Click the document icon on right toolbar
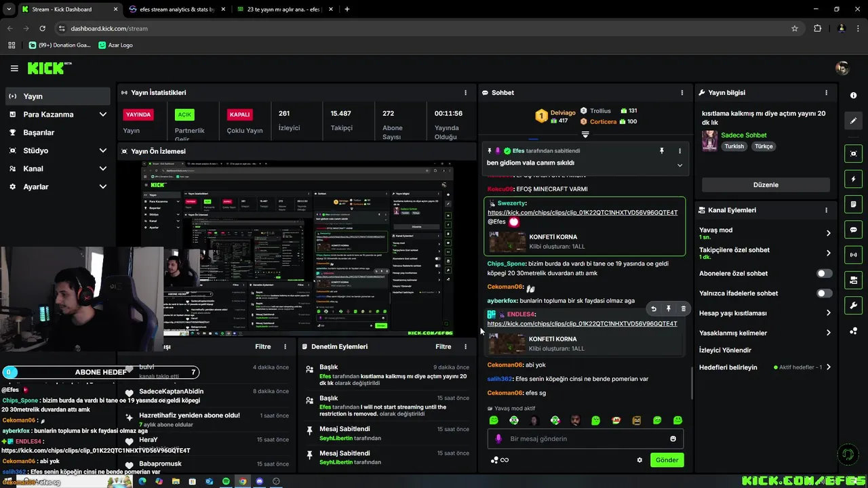Viewport: 868px width, 488px height. pyautogui.click(x=853, y=204)
